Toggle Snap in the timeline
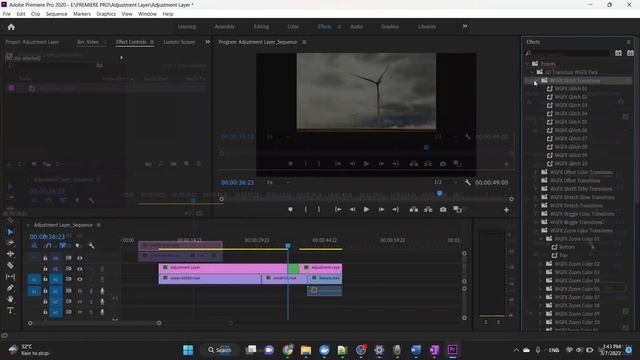Image resolution: width=640 pixels, height=360 pixels. point(49,246)
